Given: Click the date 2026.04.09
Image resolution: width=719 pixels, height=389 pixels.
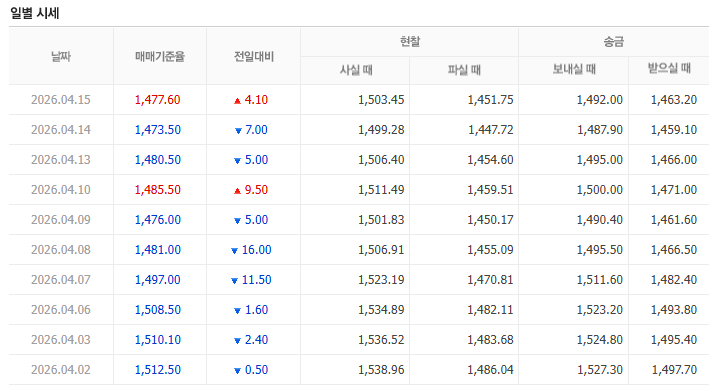Looking at the screenshot, I should (61, 220).
